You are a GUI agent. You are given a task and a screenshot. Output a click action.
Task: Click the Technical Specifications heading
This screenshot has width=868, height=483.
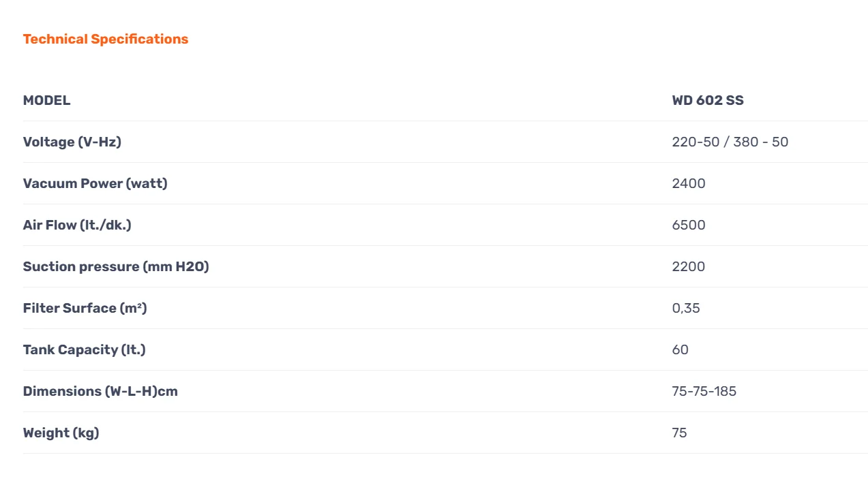[106, 39]
